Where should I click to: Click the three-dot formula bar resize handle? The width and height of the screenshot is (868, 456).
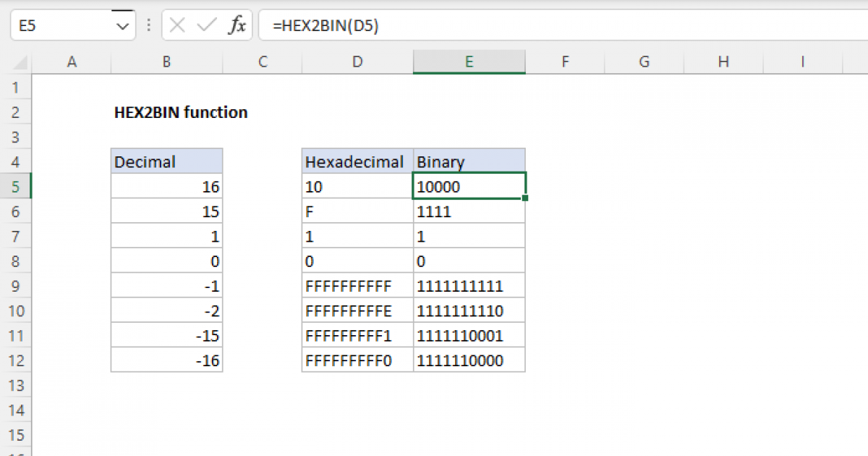point(148,26)
